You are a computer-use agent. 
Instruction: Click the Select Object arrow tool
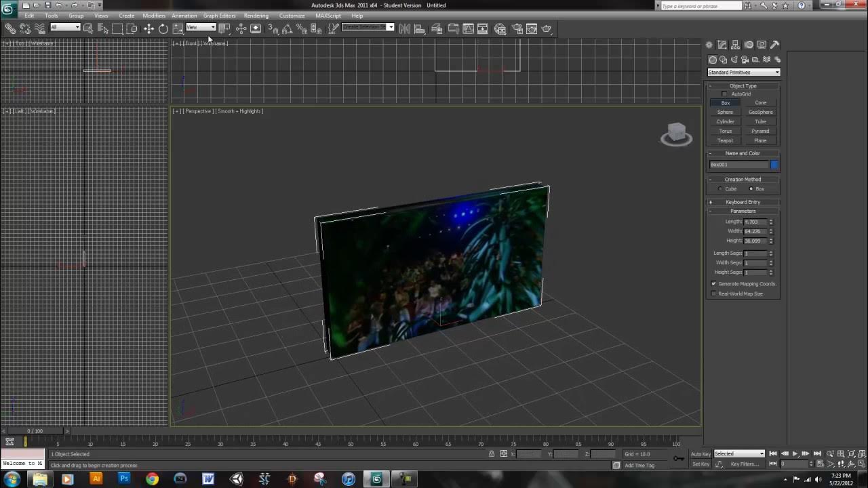[88, 28]
